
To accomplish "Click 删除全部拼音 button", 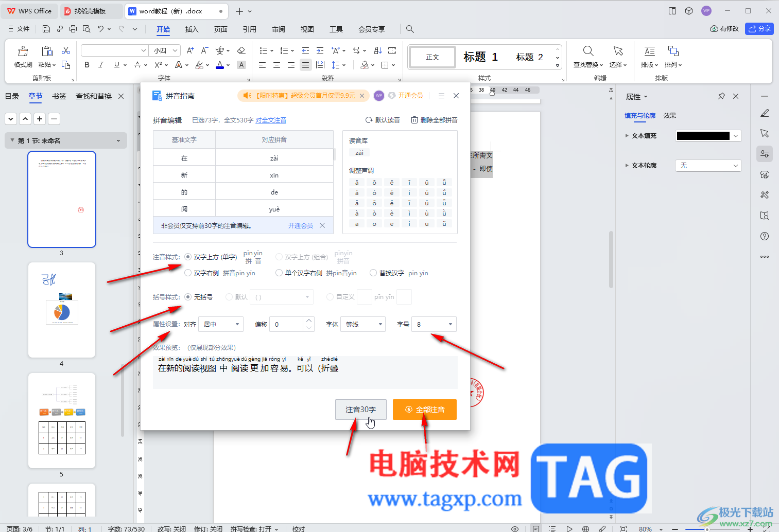I will tap(434, 120).
